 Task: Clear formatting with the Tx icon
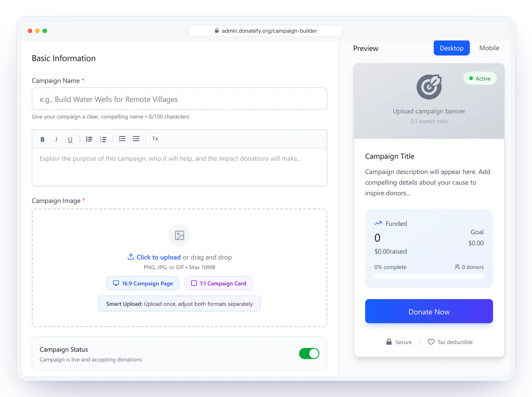(x=155, y=139)
